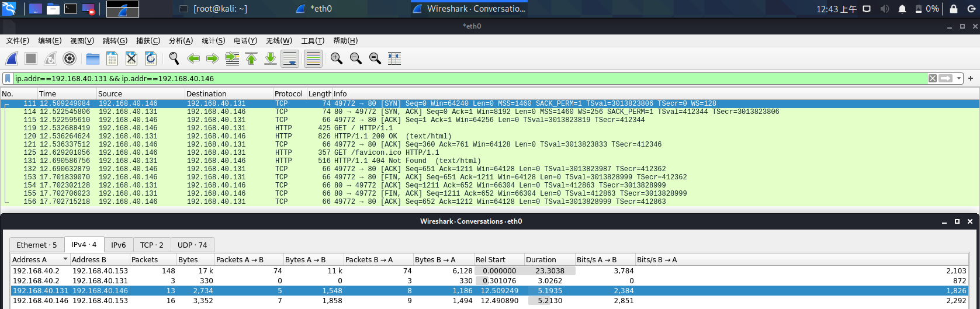The height and width of the screenshot is (309, 980).
Task: Open the 文件(F) menu
Action: 18,41
